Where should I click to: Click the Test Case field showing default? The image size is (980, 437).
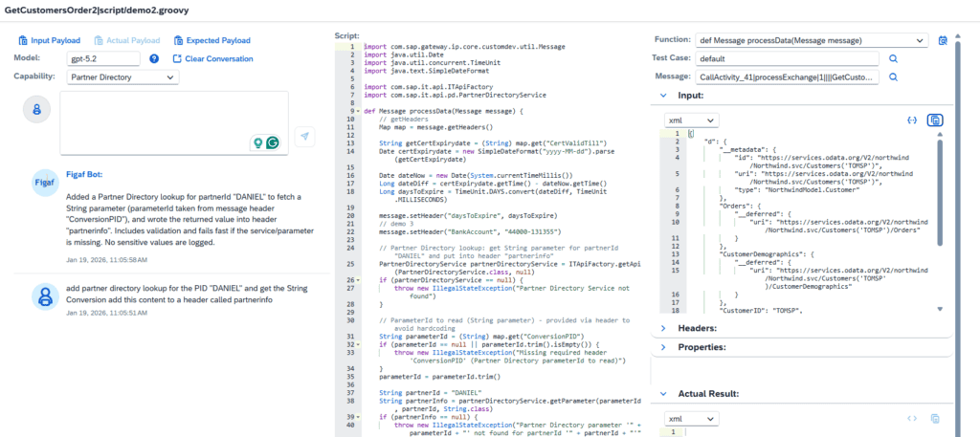(x=788, y=58)
